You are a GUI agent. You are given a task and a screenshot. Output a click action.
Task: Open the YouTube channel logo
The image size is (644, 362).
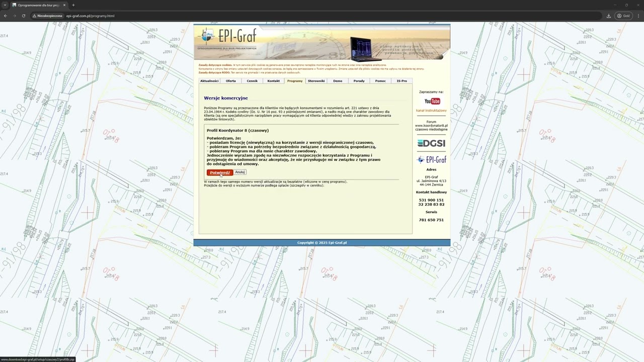point(432,102)
